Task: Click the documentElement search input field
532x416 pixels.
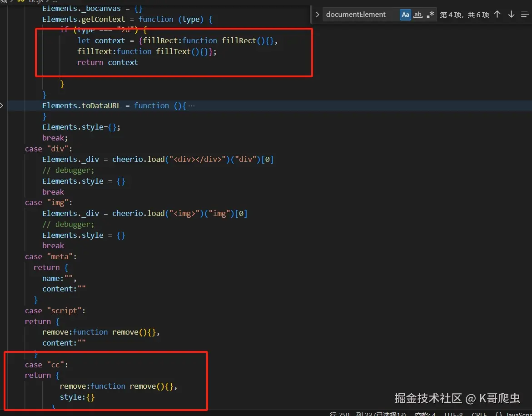Action: [360, 15]
